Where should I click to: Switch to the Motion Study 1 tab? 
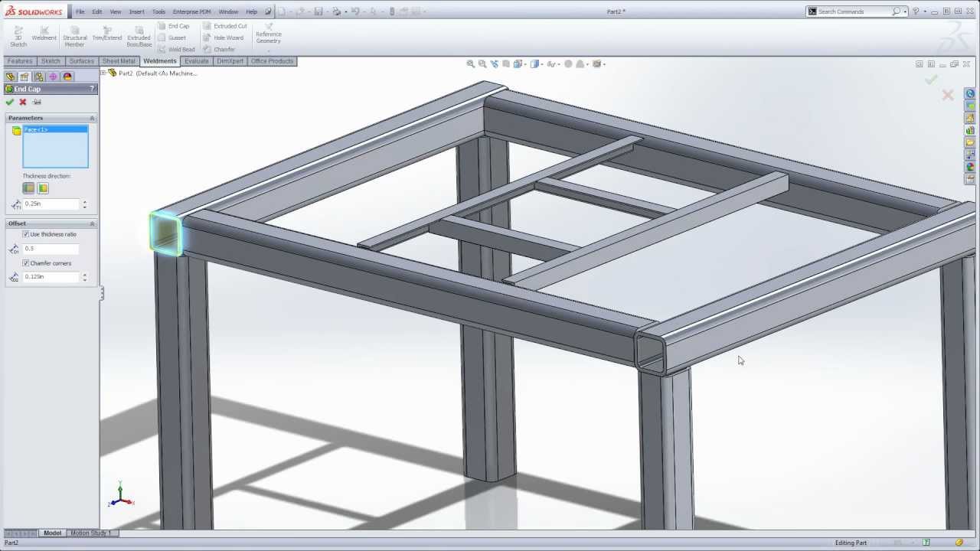pos(91,533)
